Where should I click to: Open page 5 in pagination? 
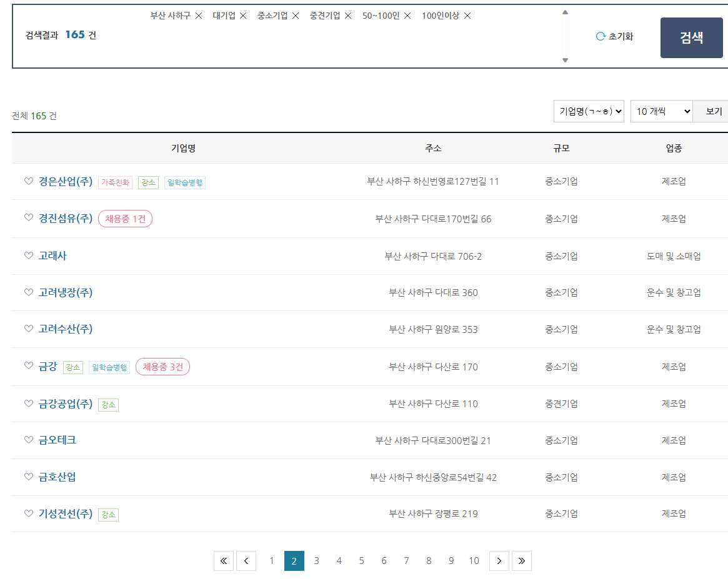(x=361, y=561)
